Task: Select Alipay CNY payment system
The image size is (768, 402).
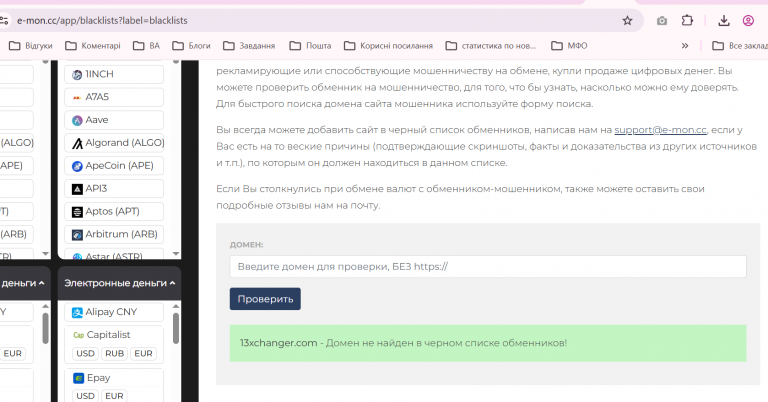Action: (x=114, y=312)
